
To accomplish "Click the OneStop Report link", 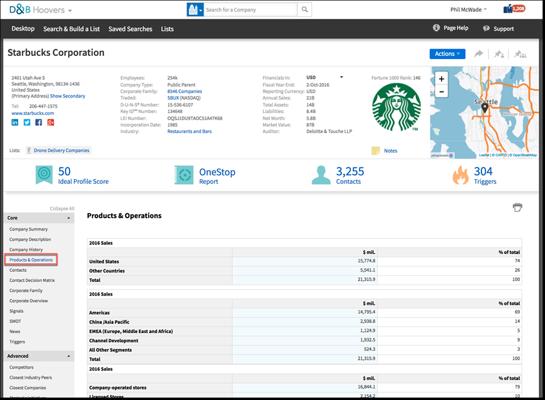I will (x=217, y=175).
